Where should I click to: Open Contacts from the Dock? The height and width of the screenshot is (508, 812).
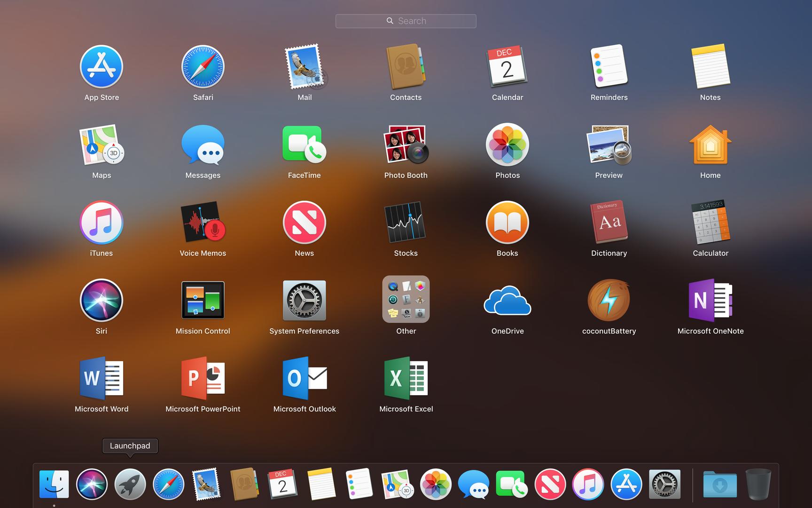[x=244, y=484]
